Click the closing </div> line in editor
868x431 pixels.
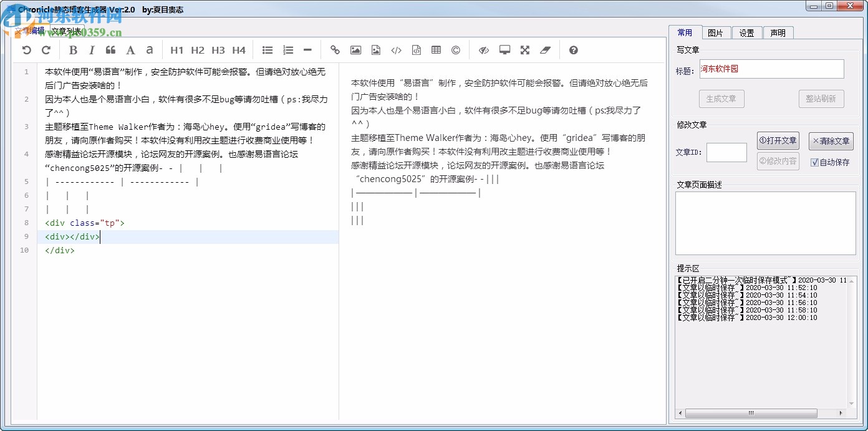(60, 250)
